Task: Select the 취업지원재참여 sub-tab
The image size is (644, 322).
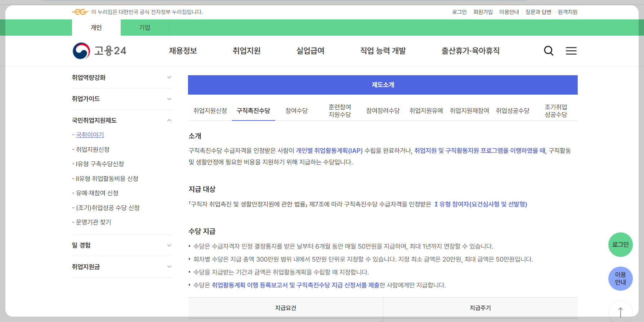Action: (x=470, y=110)
